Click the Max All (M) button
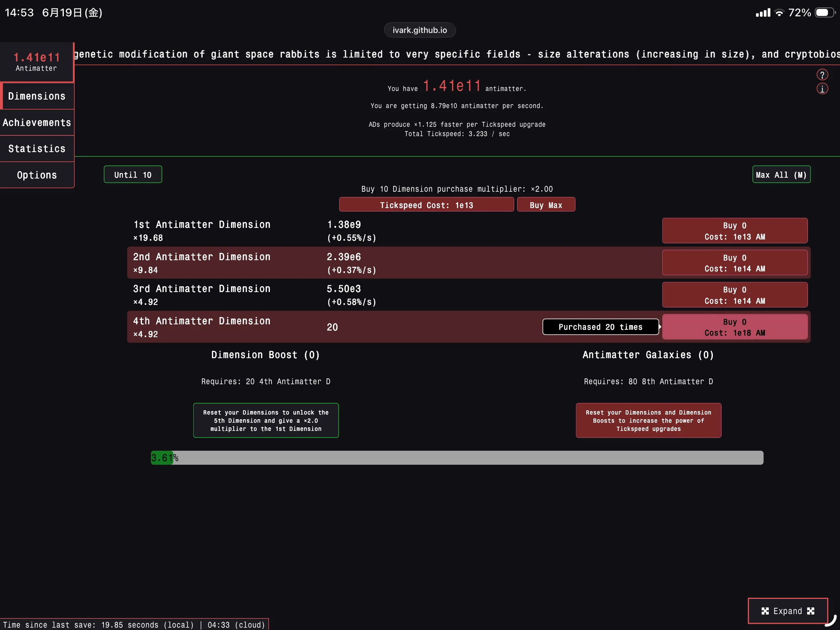This screenshot has height=630, width=840. tap(781, 175)
